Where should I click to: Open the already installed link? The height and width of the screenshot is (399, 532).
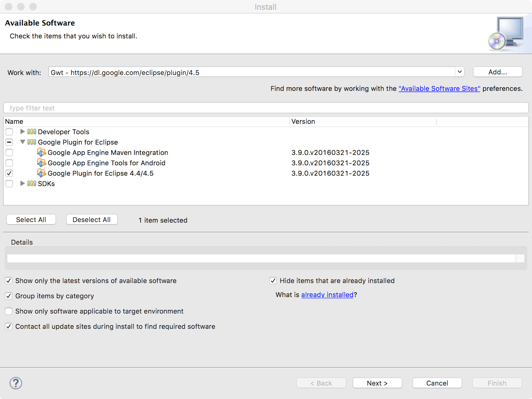pos(327,295)
